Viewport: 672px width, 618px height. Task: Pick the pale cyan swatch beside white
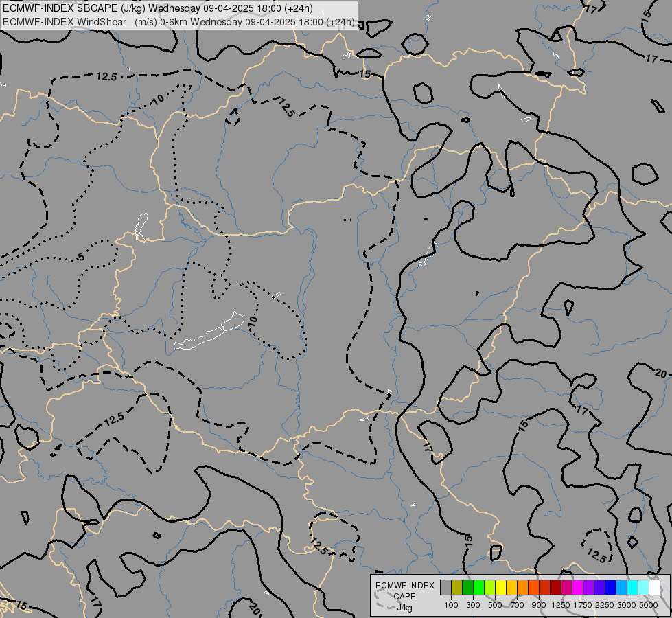644,588
